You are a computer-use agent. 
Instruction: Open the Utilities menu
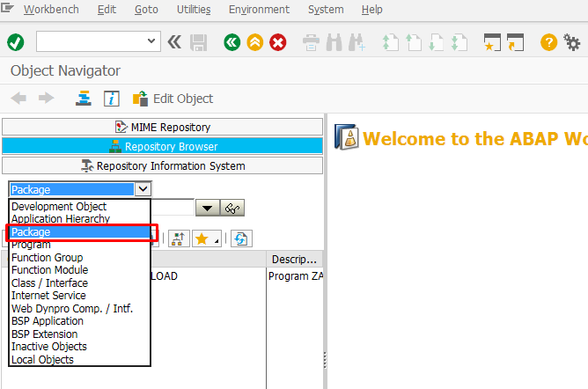194,10
